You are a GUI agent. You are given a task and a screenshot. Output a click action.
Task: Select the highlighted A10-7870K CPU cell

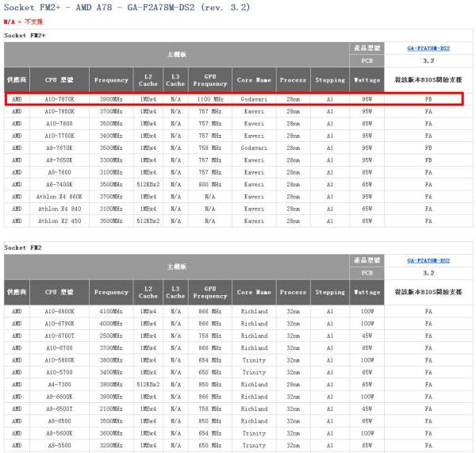59,100
